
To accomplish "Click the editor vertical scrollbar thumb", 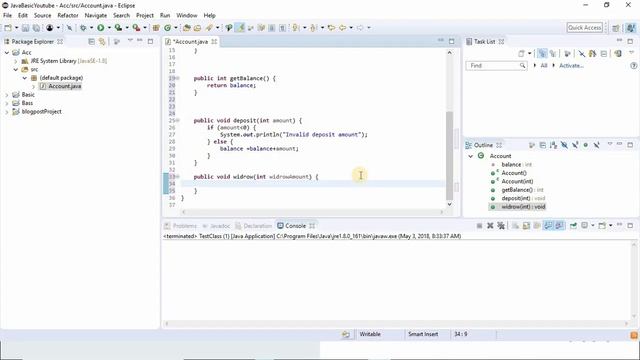I will [449, 155].
